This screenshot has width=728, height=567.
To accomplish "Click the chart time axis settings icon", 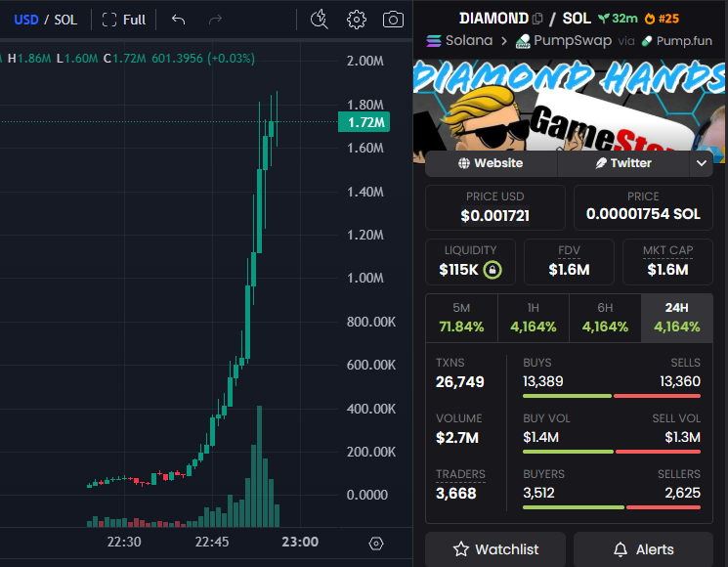I will pyautogui.click(x=376, y=544).
